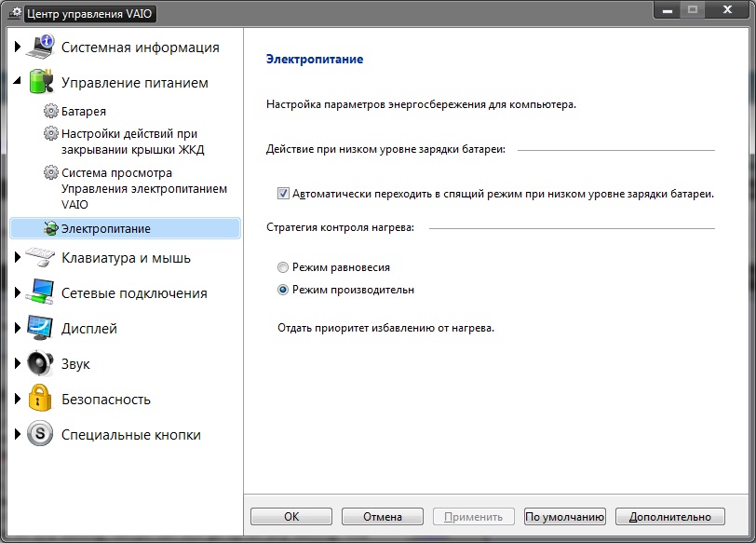Click the Дисплей category label

[x=89, y=329]
